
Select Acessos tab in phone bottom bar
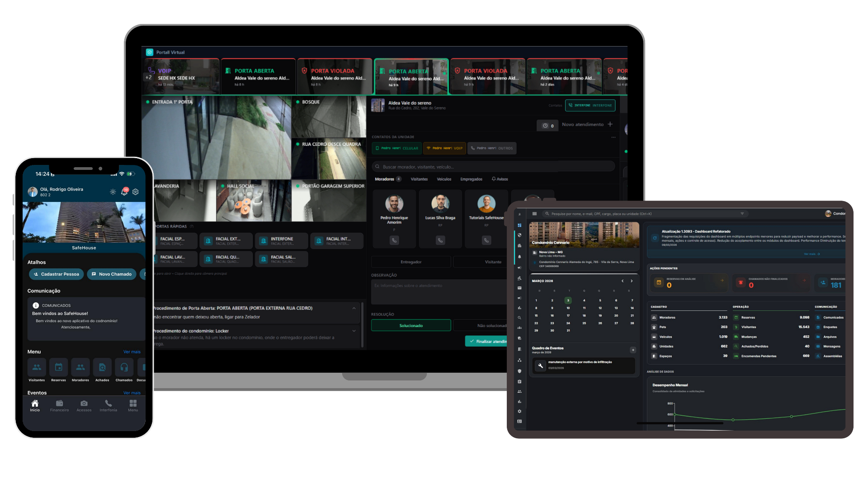point(84,406)
